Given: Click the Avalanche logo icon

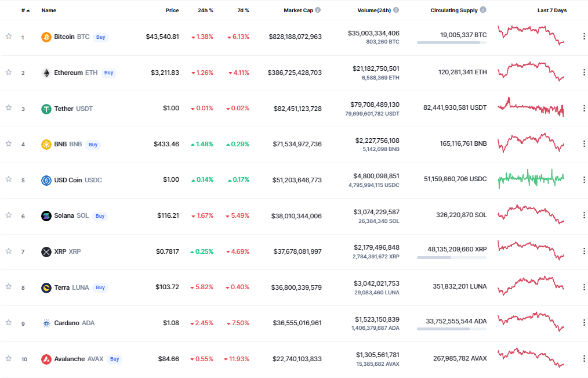Looking at the screenshot, I should (46, 359).
